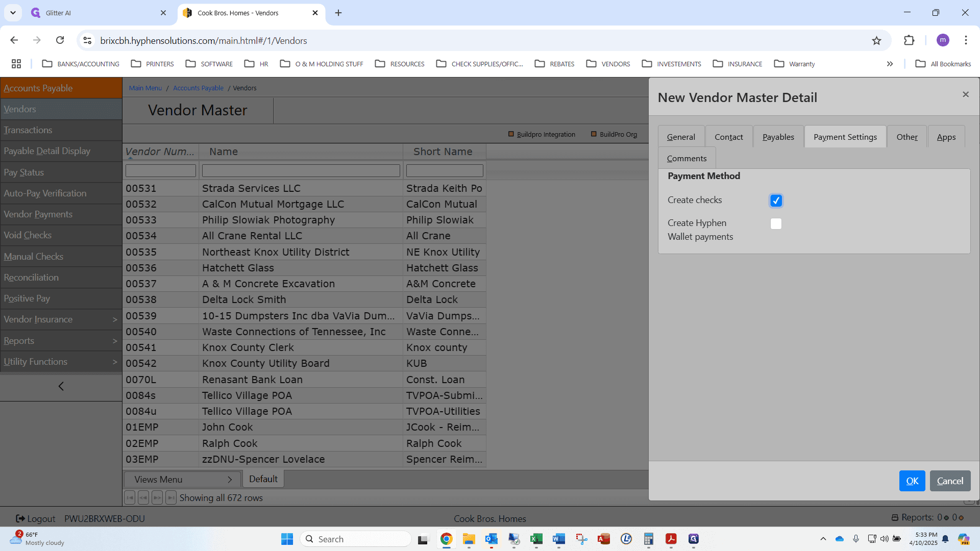980x551 pixels.
Task: Open Microsoft Access from the taskbar
Action: pyautogui.click(x=603, y=539)
